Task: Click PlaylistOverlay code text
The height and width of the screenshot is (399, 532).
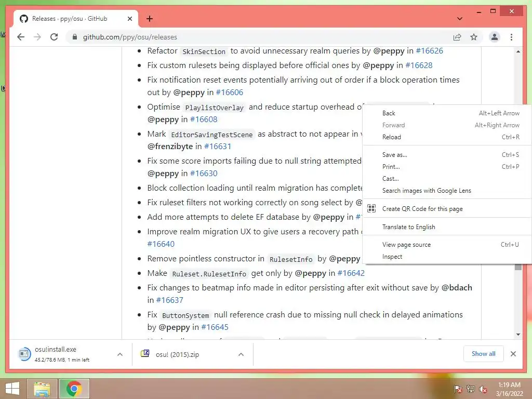Action: coord(214,108)
